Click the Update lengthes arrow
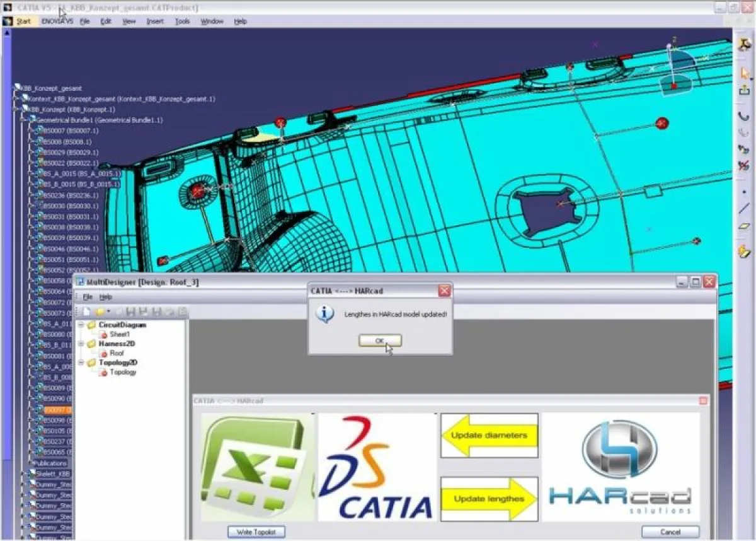The width and height of the screenshot is (756, 541). 489,499
